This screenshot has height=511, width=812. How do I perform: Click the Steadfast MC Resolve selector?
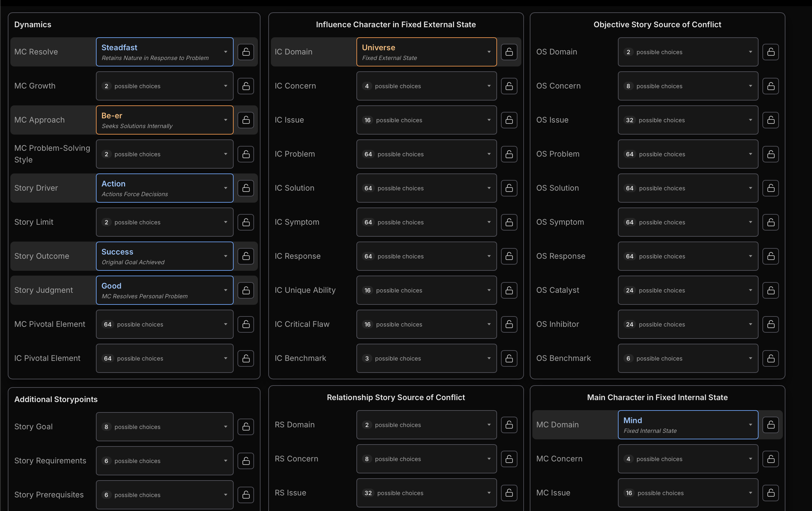165,52
